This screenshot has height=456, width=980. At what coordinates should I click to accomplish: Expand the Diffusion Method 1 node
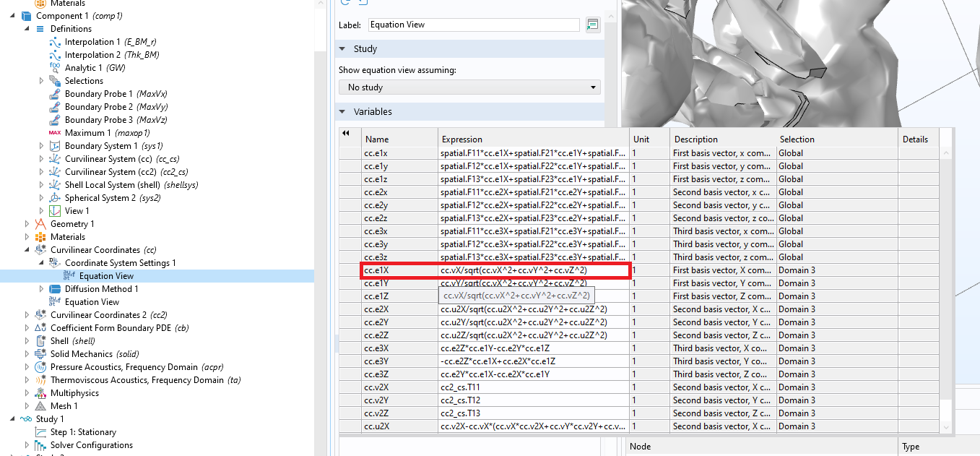(x=42, y=289)
